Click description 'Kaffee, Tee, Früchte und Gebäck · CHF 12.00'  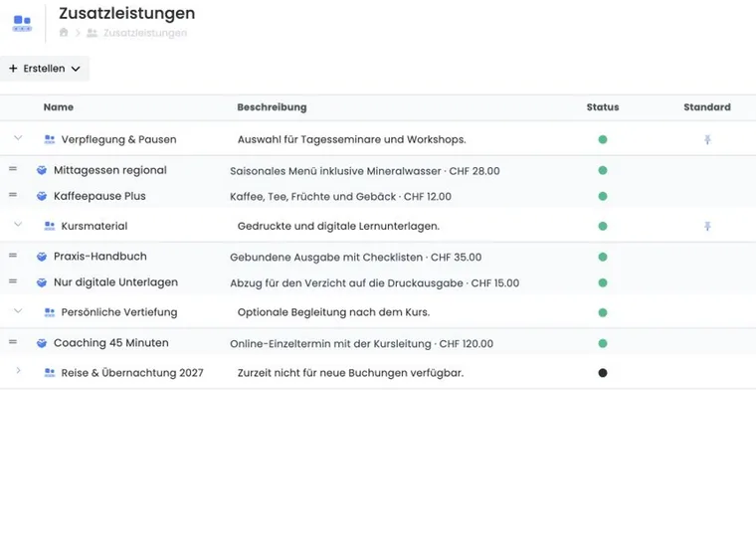click(340, 197)
